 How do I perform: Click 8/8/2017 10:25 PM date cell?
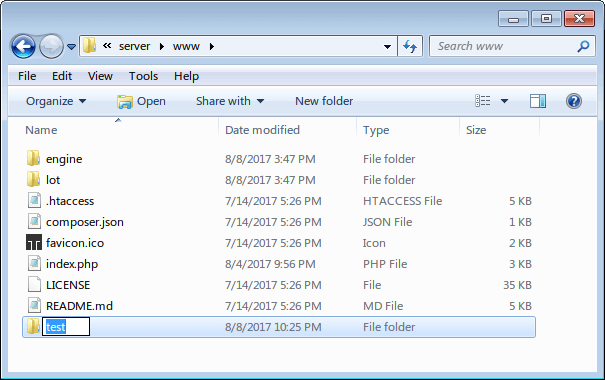pyautogui.click(x=273, y=327)
